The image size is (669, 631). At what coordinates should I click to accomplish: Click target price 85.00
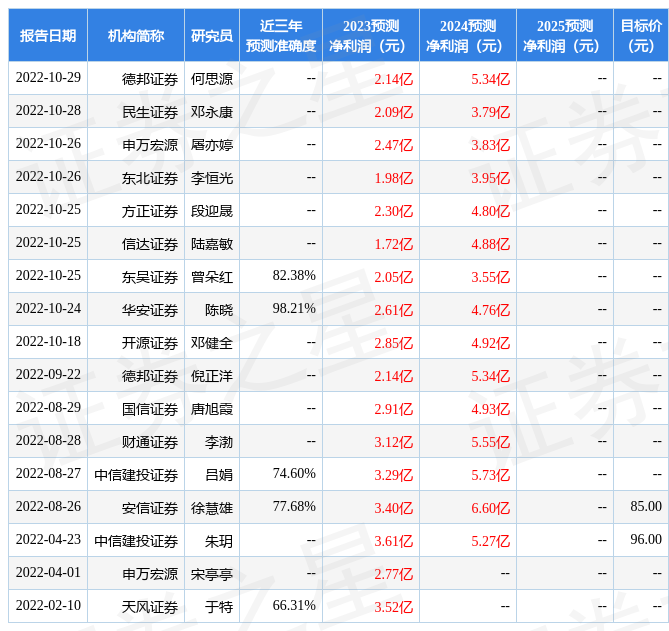pos(646,506)
